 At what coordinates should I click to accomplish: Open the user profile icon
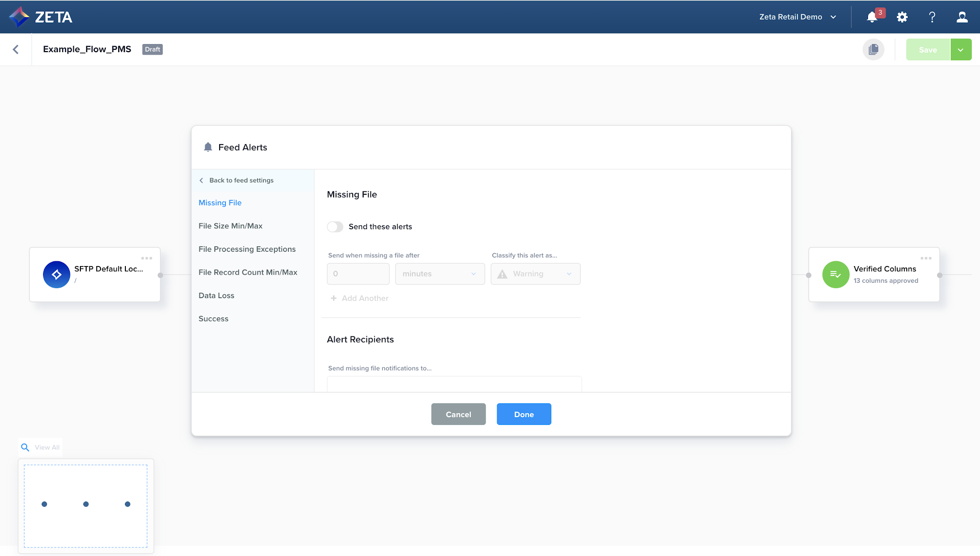[962, 17]
